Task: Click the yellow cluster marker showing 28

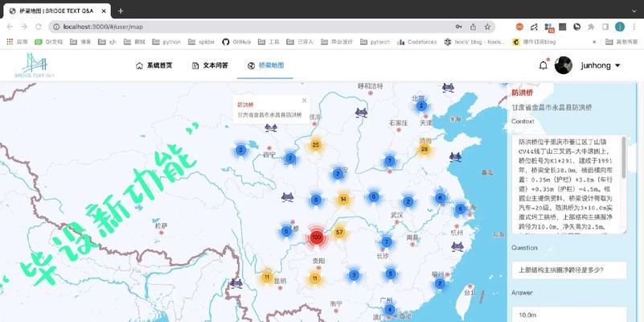Action: click(425, 149)
